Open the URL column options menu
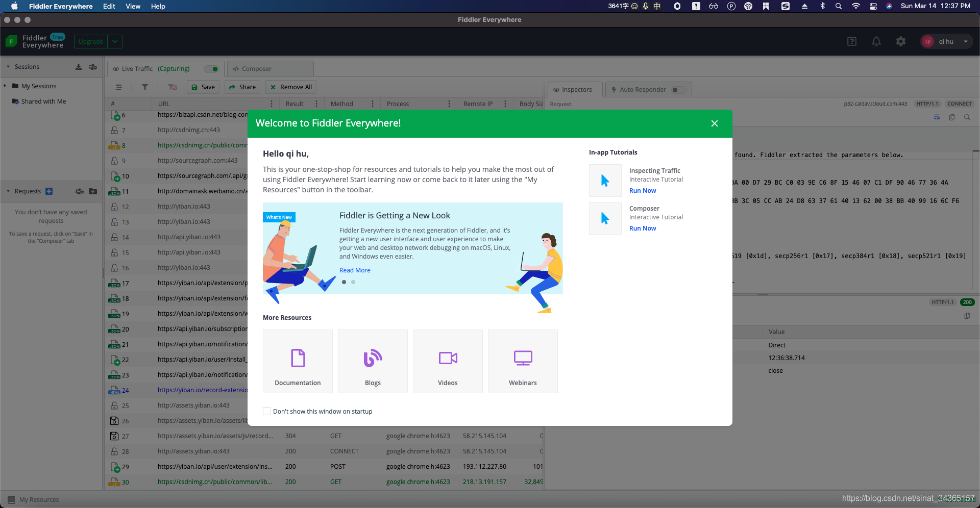Image resolution: width=980 pixels, height=508 pixels. (272, 104)
